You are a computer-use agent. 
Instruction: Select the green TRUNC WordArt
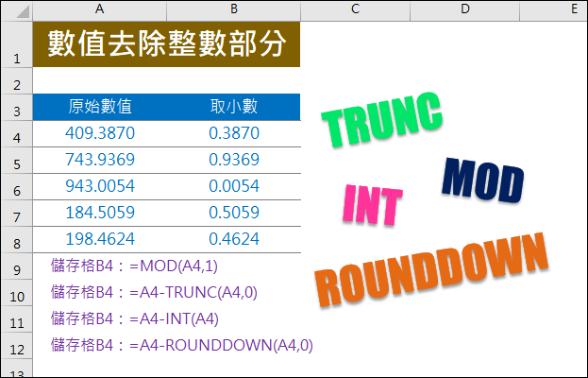pyautogui.click(x=382, y=120)
